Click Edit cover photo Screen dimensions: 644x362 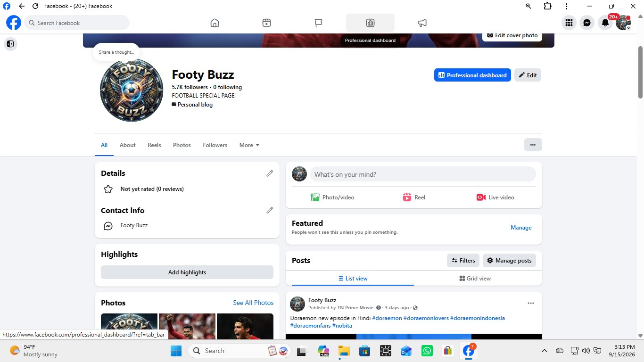512,35
